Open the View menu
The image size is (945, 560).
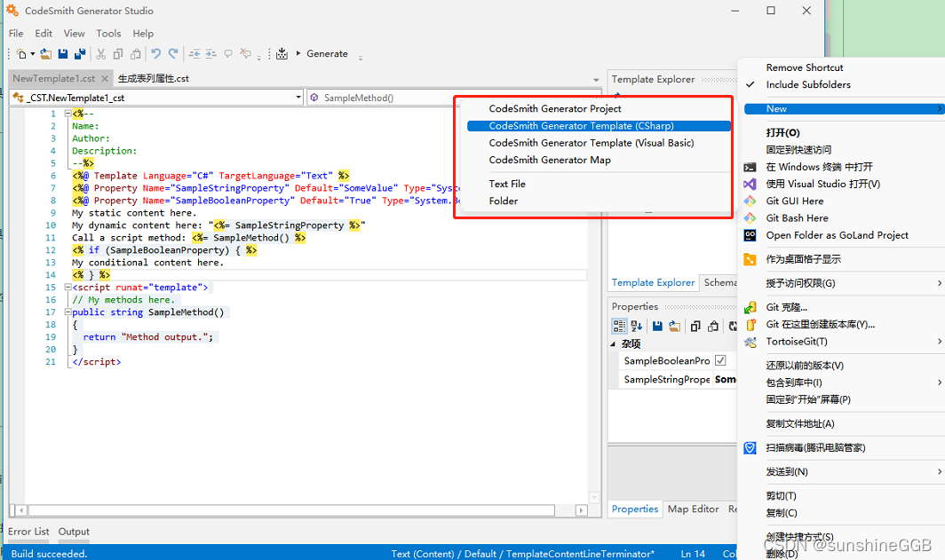point(74,33)
